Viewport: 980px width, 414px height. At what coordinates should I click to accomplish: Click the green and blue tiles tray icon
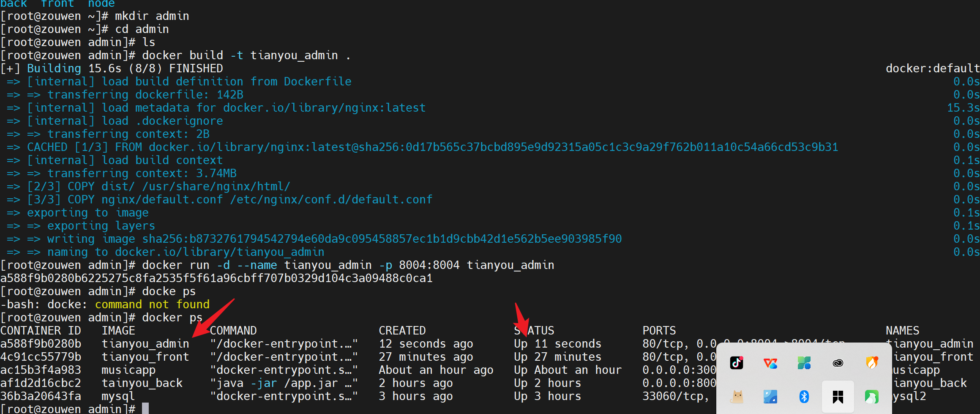[804, 362]
